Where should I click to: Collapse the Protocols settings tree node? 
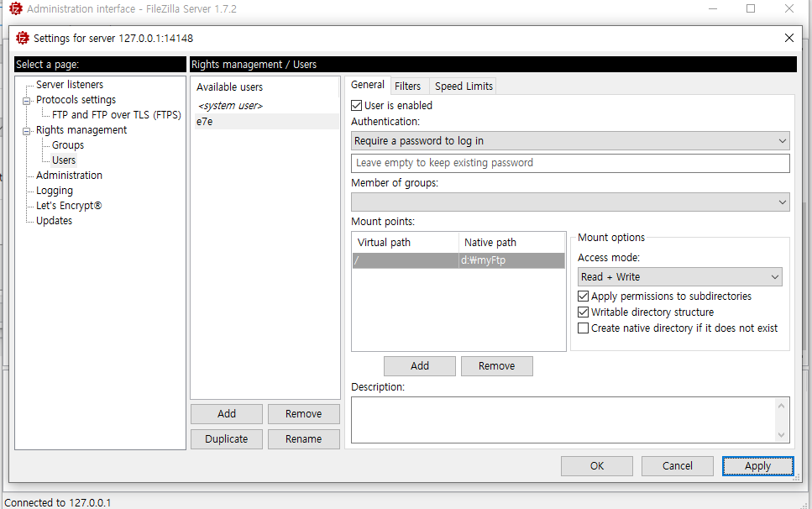26,101
